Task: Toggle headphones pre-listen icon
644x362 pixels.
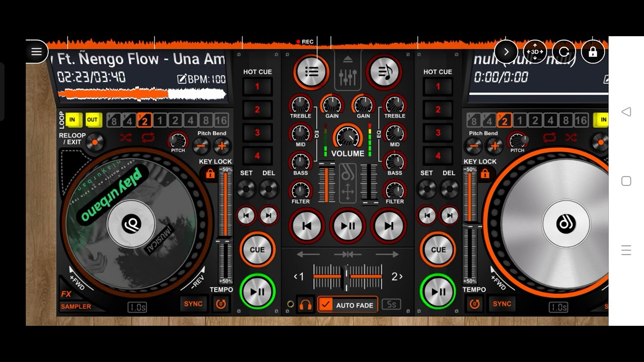Action: [305, 305]
